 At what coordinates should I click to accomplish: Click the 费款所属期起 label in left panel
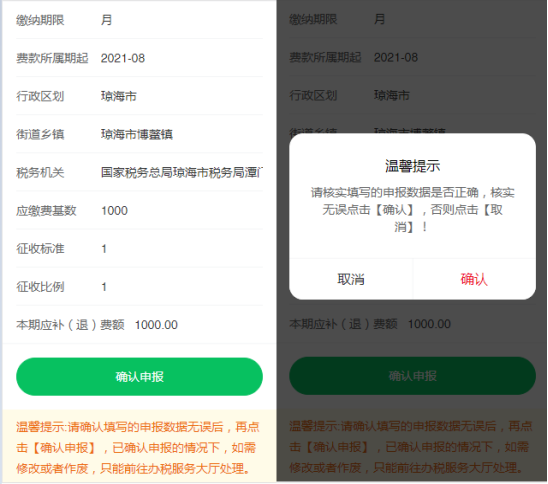52,58
